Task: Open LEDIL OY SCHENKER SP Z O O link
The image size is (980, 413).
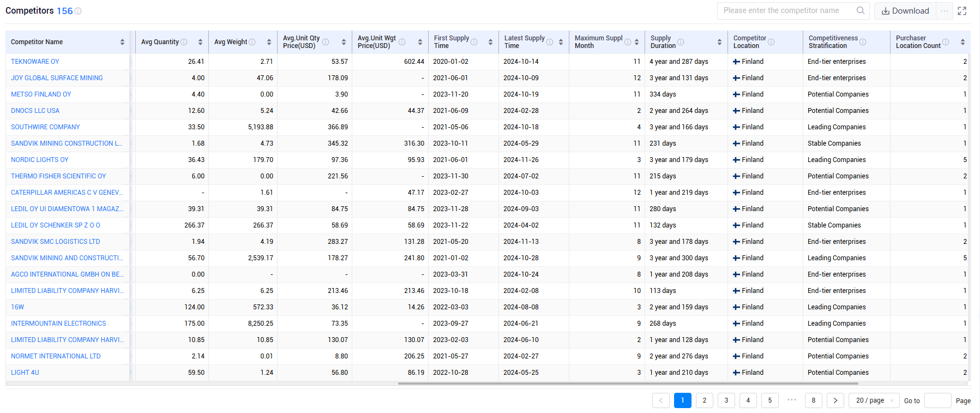Action: click(x=56, y=225)
